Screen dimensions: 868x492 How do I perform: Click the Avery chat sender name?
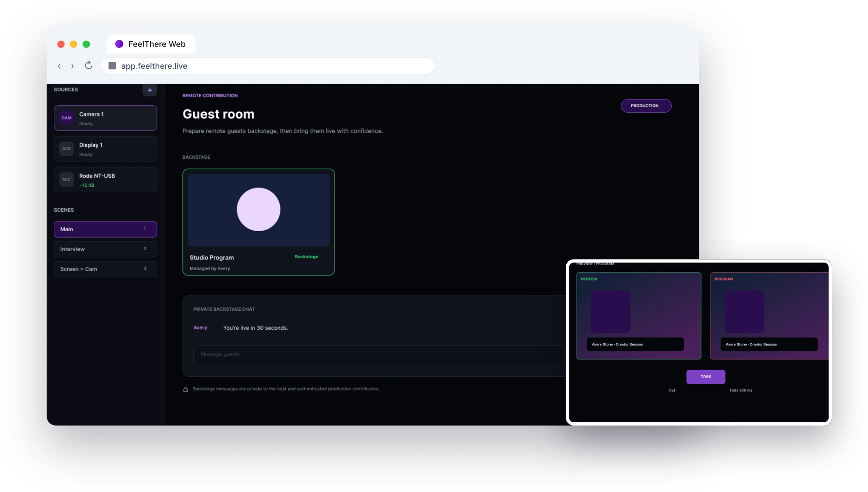point(200,328)
